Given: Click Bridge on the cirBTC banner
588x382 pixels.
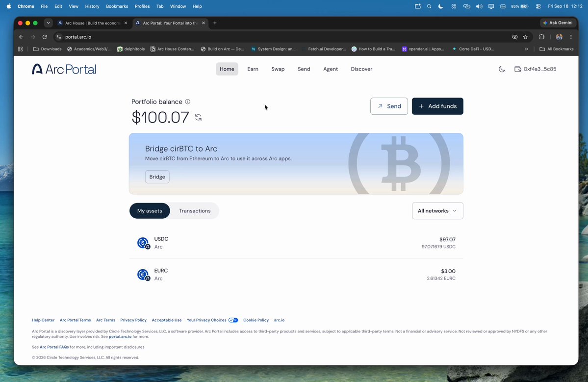Looking at the screenshot, I should coord(157,177).
